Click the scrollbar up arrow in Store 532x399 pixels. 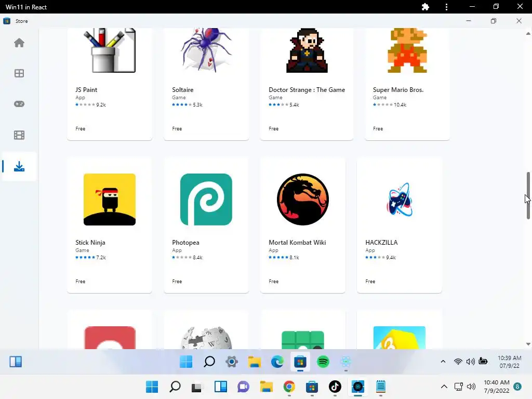[x=528, y=33]
